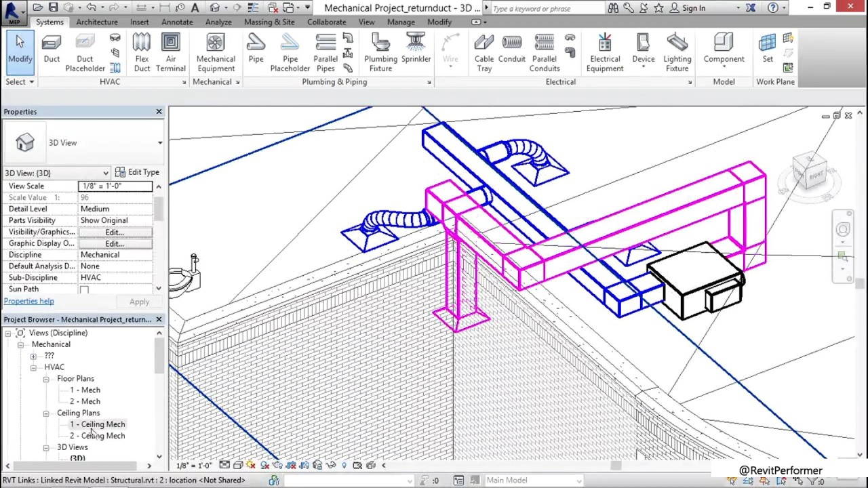
Task: Toggle reveal hidden elements light bulb icon
Action: tap(344, 465)
